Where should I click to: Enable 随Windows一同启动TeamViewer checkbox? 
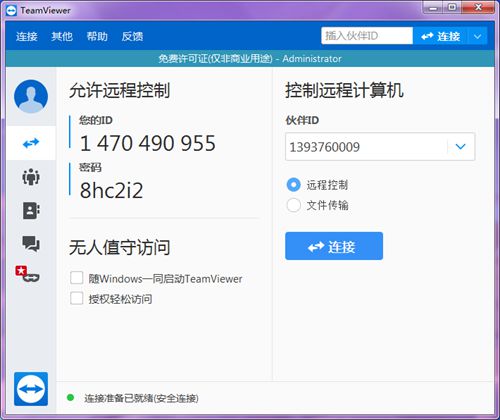(76, 278)
